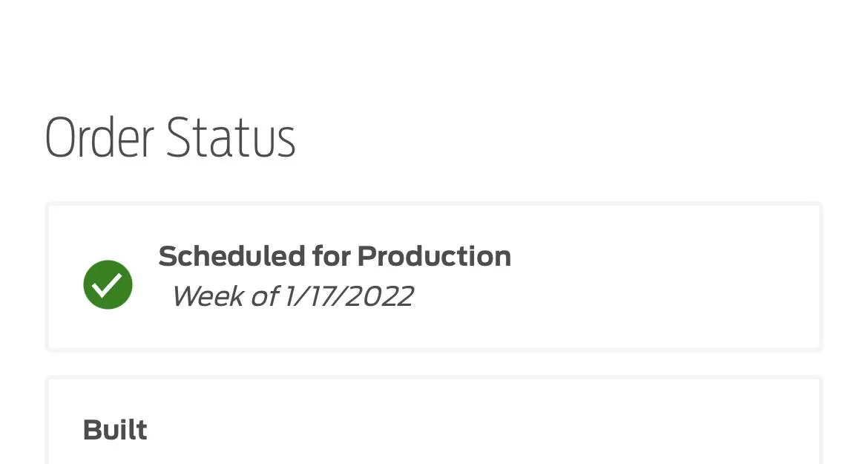This screenshot has width=868, height=464.
Task: Click white tick inside the green circle
Action: tap(107, 284)
